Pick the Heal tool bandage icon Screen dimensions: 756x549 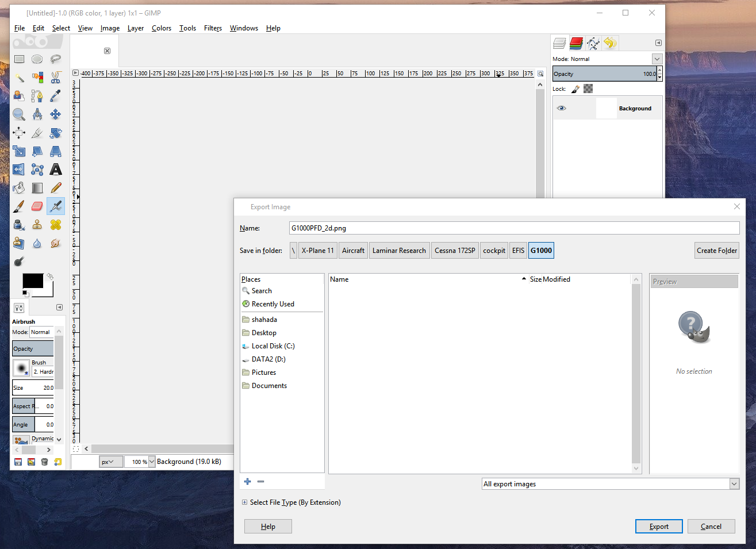[x=56, y=225]
